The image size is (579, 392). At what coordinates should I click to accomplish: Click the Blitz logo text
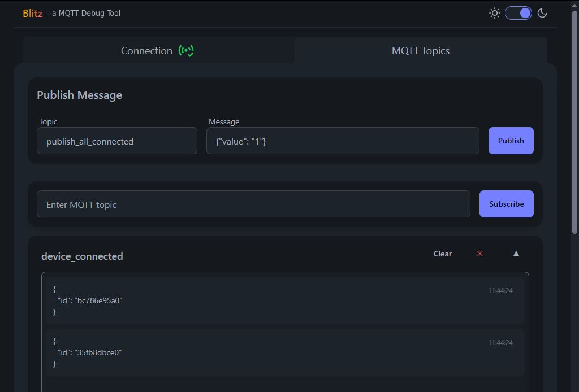(x=32, y=13)
